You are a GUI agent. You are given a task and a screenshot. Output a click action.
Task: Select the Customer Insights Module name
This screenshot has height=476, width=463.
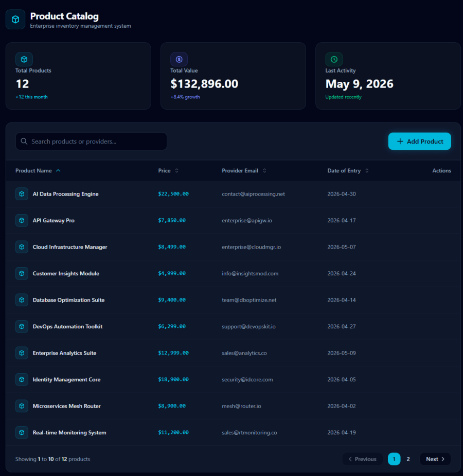[x=66, y=274]
